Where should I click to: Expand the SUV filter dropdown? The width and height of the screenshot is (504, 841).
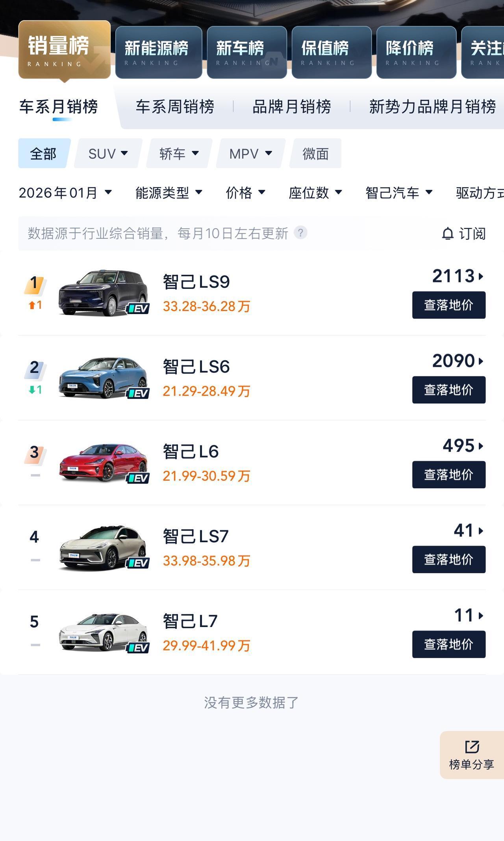click(x=108, y=154)
